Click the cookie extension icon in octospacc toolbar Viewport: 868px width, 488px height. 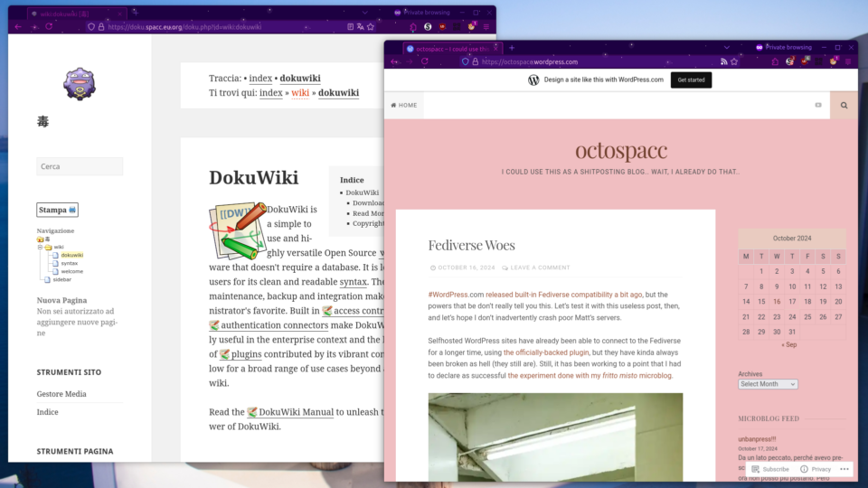833,62
